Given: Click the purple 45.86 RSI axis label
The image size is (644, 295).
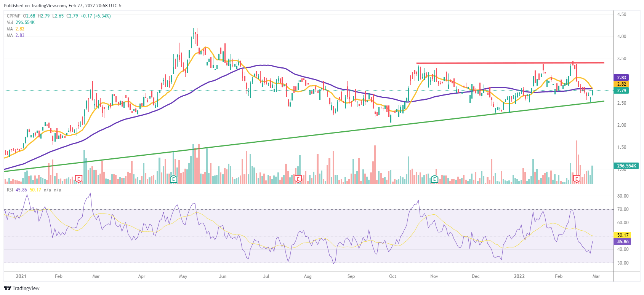Looking at the screenshot, I should click(x=623, y=242).
